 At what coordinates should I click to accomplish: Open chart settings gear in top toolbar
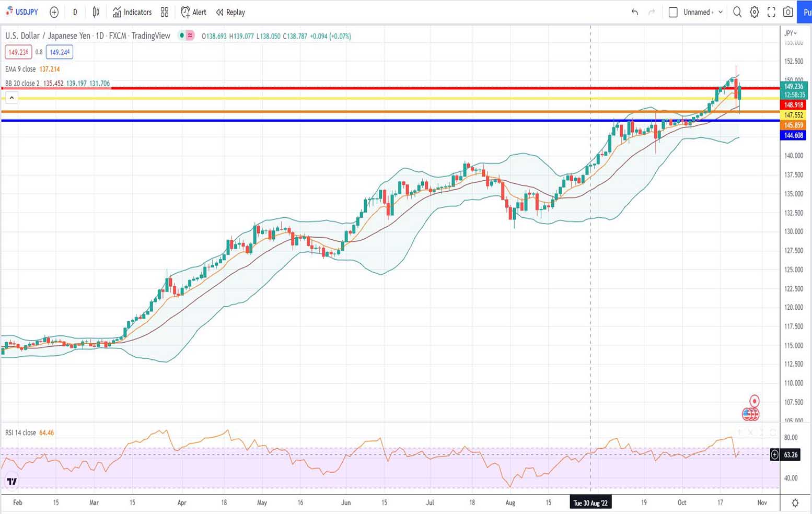[x=754, y=12]
